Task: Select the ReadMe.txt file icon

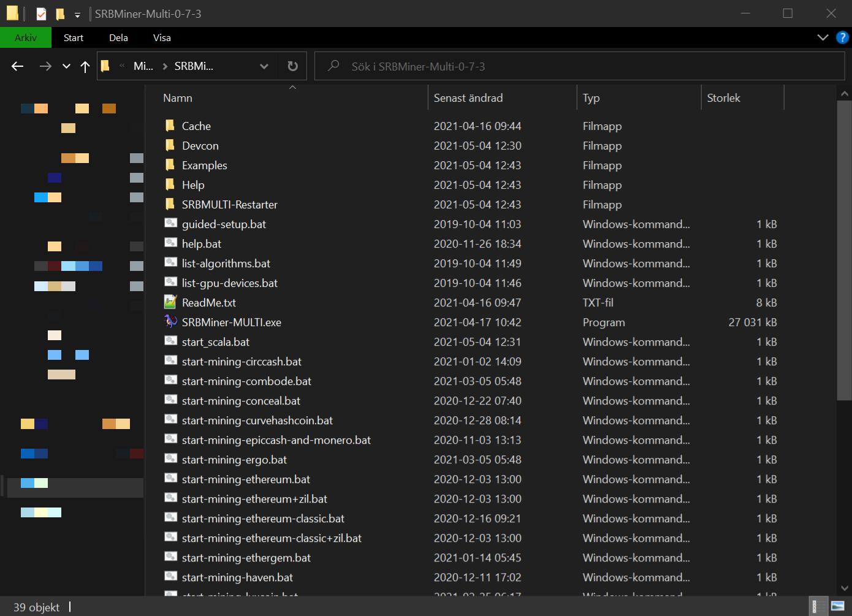Action: pyautogui.click(x=170, y=302)
